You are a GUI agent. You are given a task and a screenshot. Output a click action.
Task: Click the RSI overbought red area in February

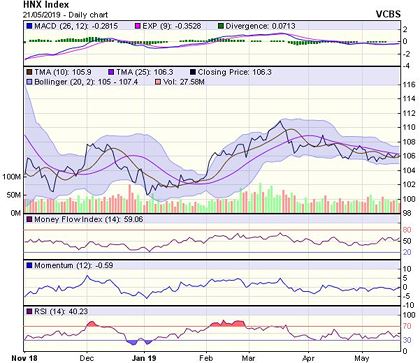228,323
